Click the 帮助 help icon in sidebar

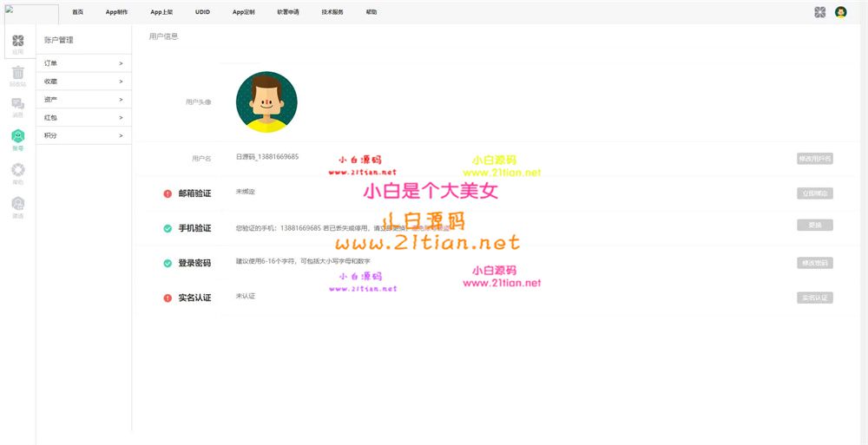pyautogui.click(x=17, y=170)
